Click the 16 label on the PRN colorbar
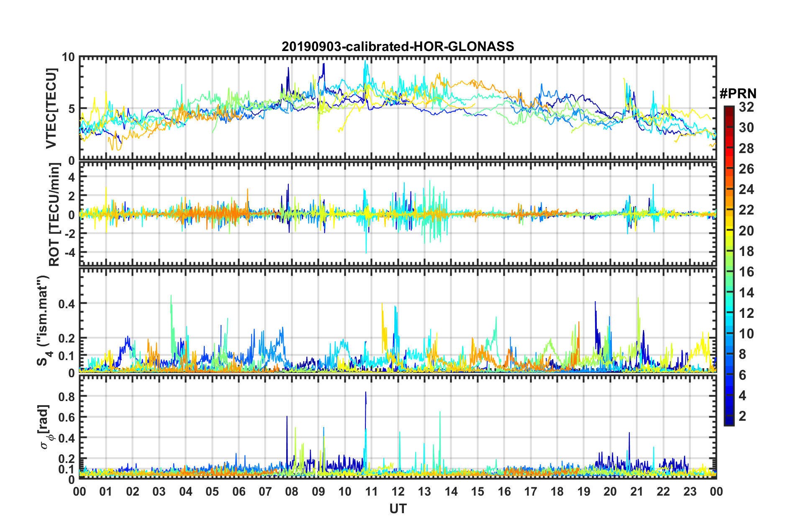The width and height of the screenshot is (796, 532). coord(746,272)
